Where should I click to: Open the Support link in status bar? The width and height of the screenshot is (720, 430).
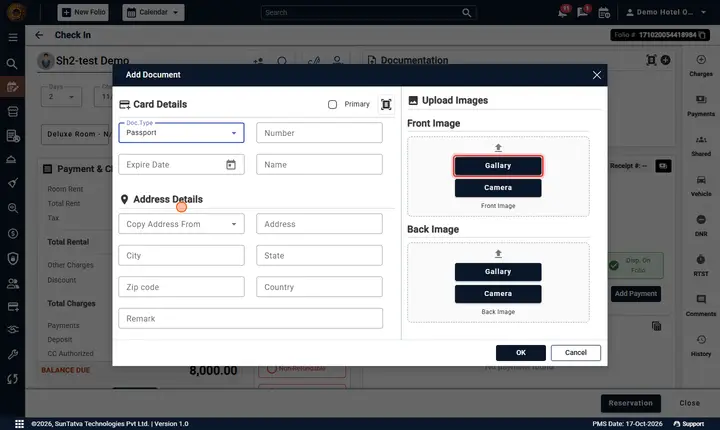(x=689, y=424)
